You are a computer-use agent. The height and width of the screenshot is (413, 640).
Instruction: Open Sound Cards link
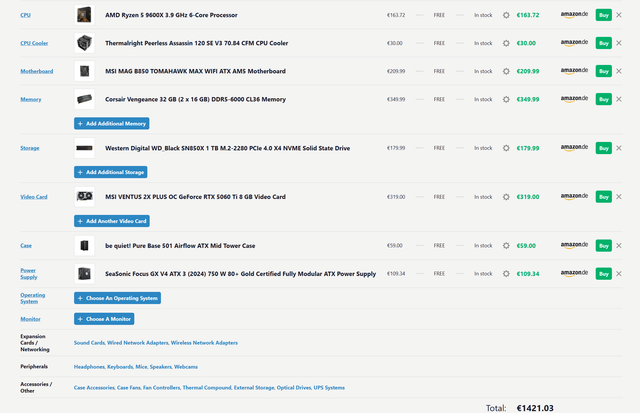point(89,343)
